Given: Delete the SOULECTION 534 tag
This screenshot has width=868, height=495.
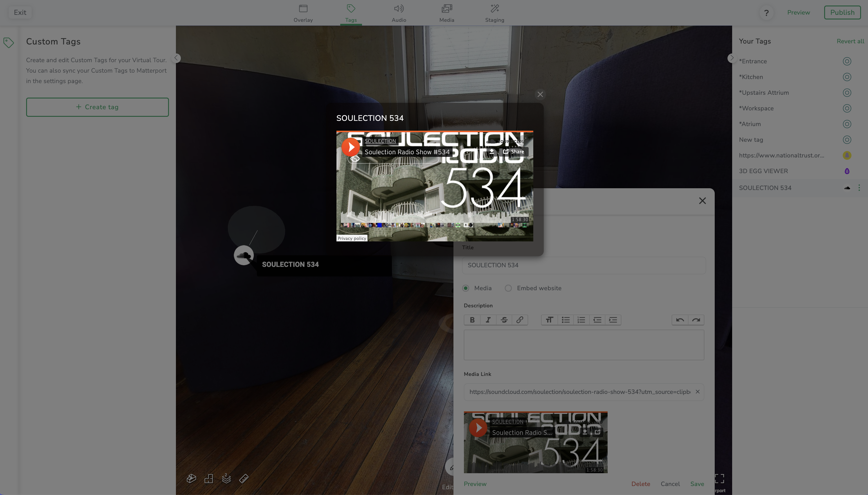Looking at the screenshot, I should pyautogui.click(x=640, y=484).
